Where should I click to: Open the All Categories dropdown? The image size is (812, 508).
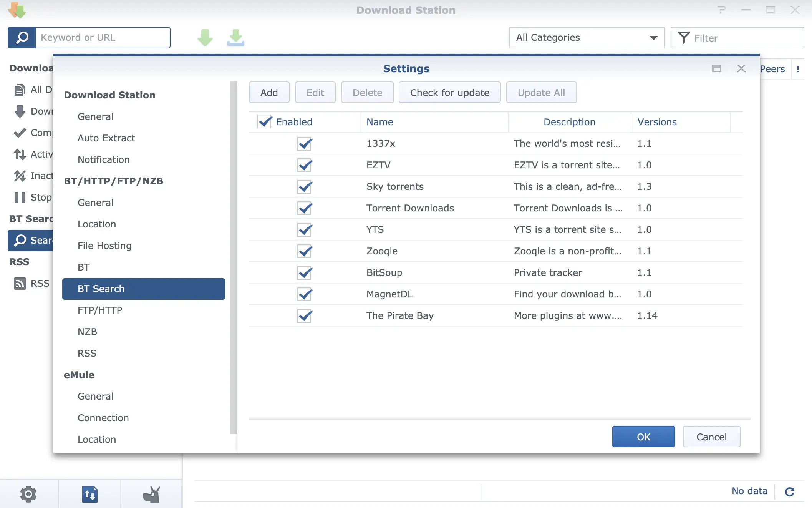click(587, 38)
